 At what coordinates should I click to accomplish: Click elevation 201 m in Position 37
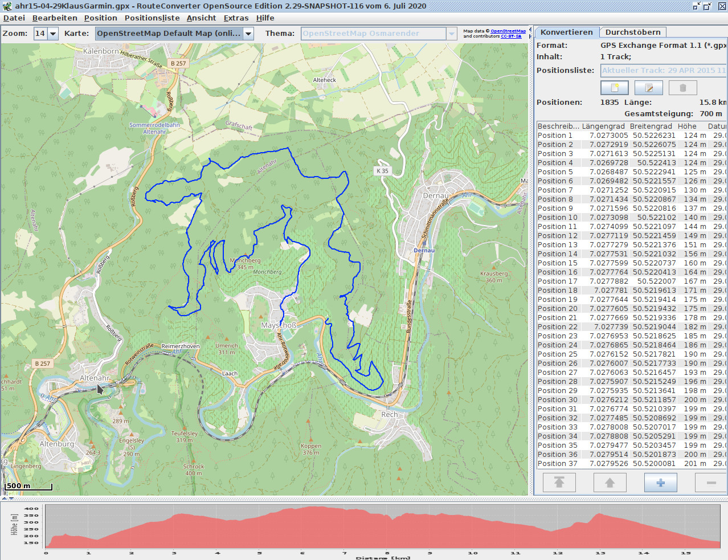[x=695, y=464]
